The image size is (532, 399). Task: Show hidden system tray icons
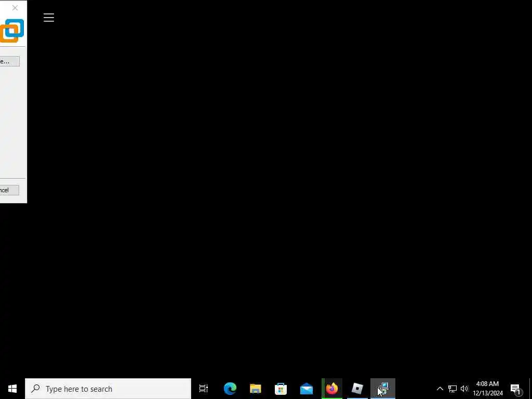440,389
